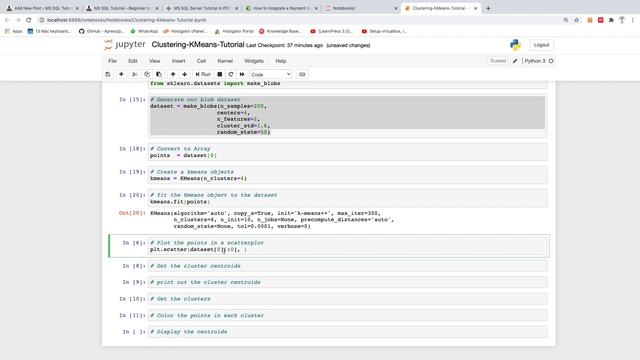Screen dimensions: 640x360
Task: Move the selected cell up
Action: click(x=173, y=74)
